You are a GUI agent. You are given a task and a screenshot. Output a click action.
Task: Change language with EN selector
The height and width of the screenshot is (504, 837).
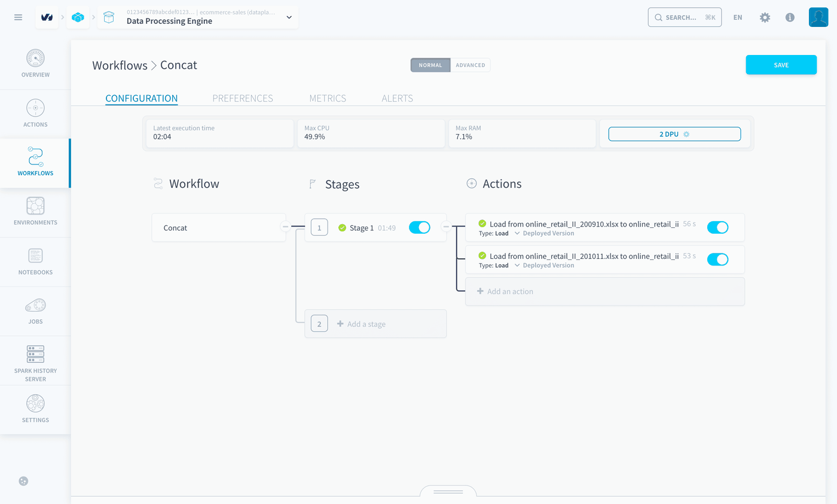pyautogui.click(x=738, y=17)
